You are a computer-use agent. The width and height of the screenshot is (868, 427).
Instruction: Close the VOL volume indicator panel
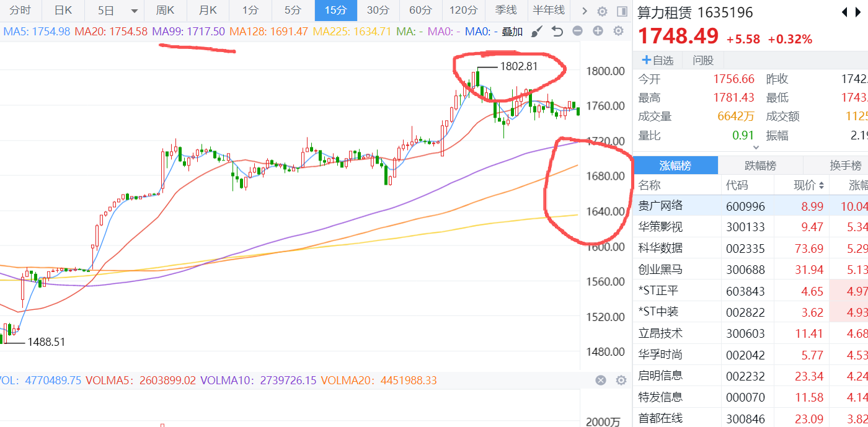pyautogui.click(x=600, y=381)
